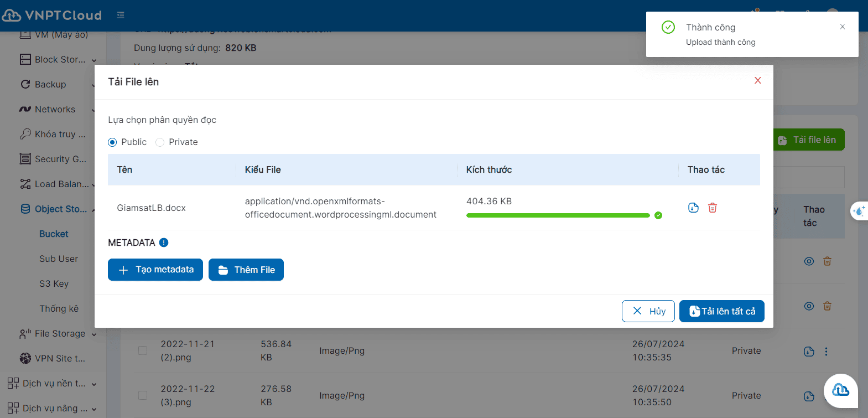
Task: Click the GiamsatLB.docx file name
Action: tap(151, 208)
